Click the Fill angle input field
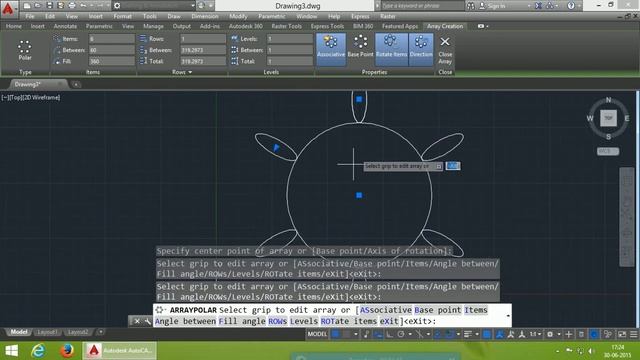Screen dimensions: 640x360 click(111, 61)
